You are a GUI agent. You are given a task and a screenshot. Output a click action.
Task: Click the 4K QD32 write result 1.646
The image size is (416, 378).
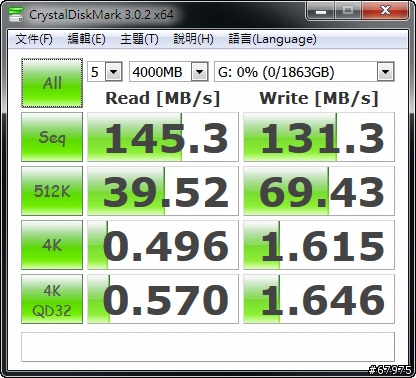click(x=319, y=299)
